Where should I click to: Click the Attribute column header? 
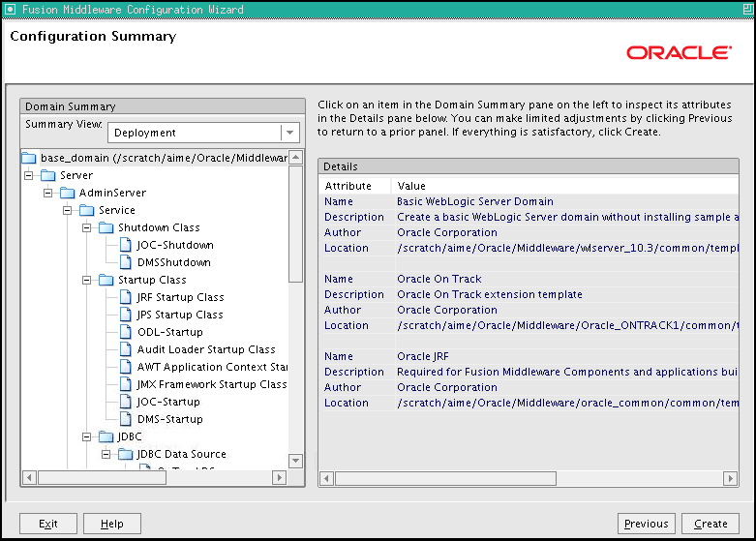pos(355,186)
